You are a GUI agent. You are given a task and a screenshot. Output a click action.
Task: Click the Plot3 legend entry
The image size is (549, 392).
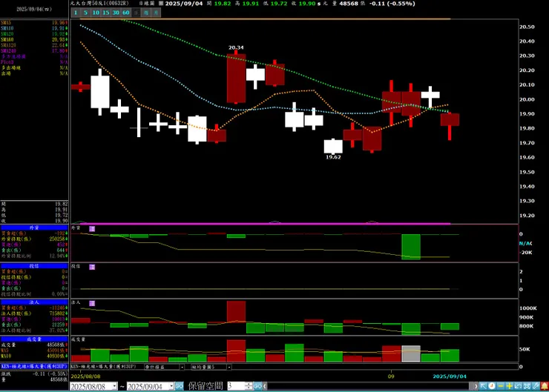coord(34,62)
